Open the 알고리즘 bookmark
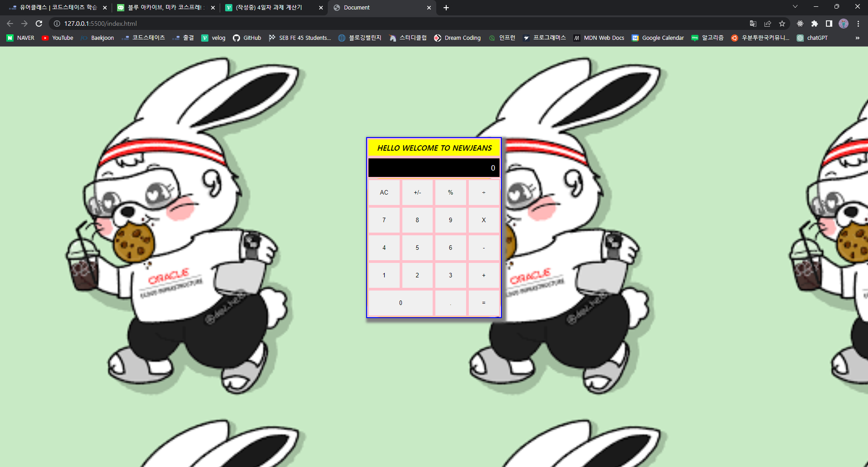Image resolution: width=868 pixels, height=467 pixels. pos(708,38)
